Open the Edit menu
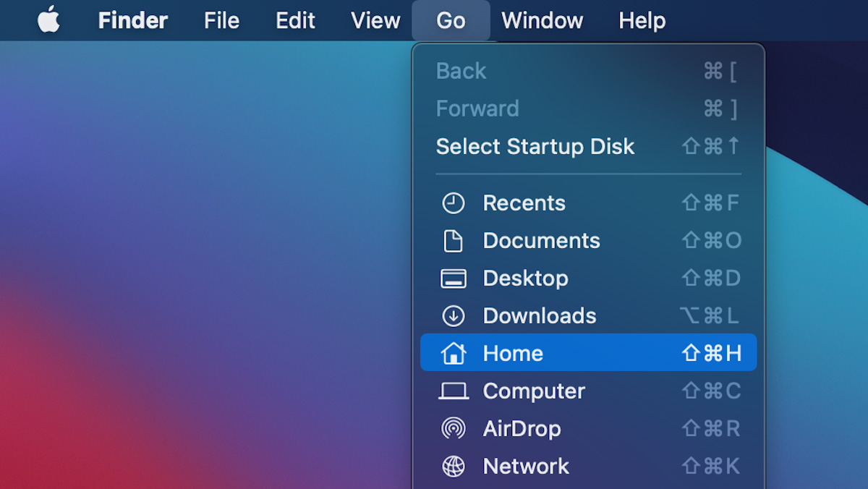The image size is (868, 489). pyautogui.click(x=295, y=20)
